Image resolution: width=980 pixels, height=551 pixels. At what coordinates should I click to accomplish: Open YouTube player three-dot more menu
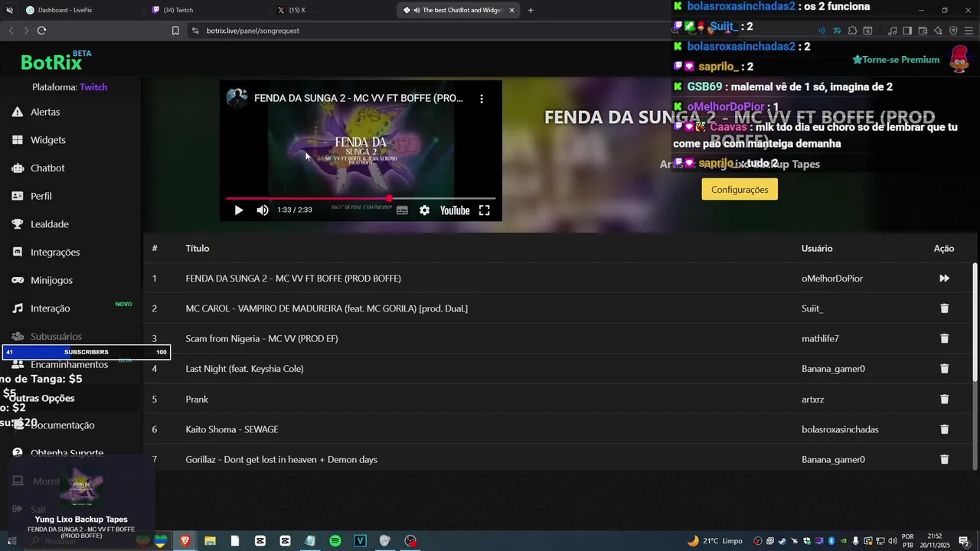[x=482, y=99]
